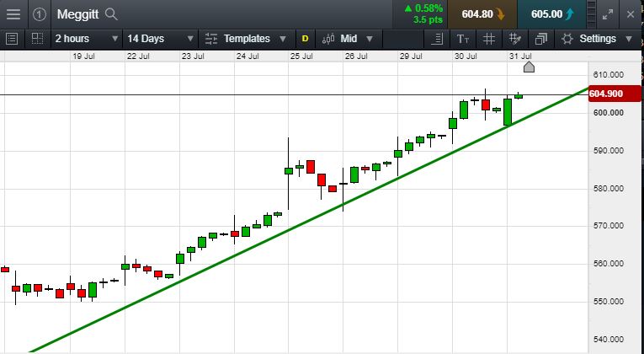Click the 604.80 sell price button
The height and width of the screenshot is (354, 644).
click(482, 13)
